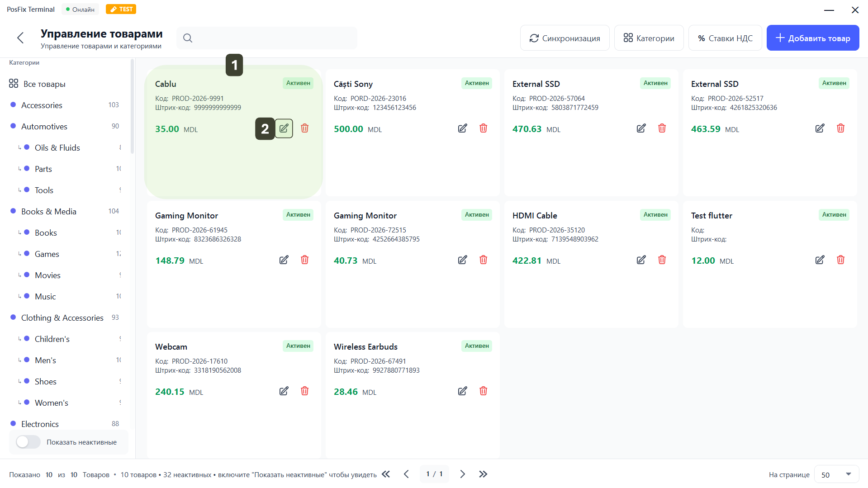Viewport: 868px width, 488px height.
Task: Click the back arrow next to Управление товарами
Action: click(x=20, y=38)
